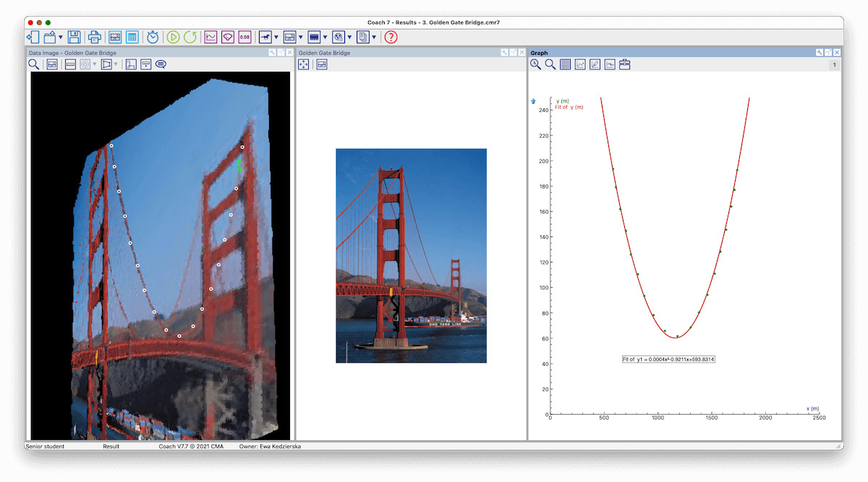Expand the dropdown next to the open-activity icon
Image resolution: width=868 pixels, height=482 pixels.
click(60, 36)
